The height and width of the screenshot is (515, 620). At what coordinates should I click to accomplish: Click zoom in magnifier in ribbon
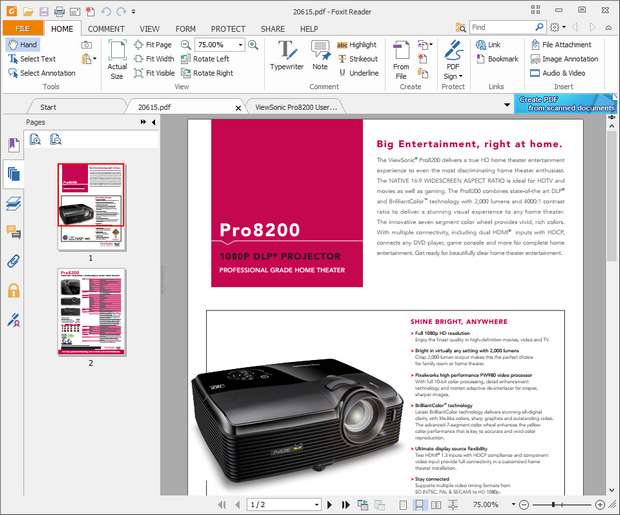pyautogui.click(x=253, y=44)
